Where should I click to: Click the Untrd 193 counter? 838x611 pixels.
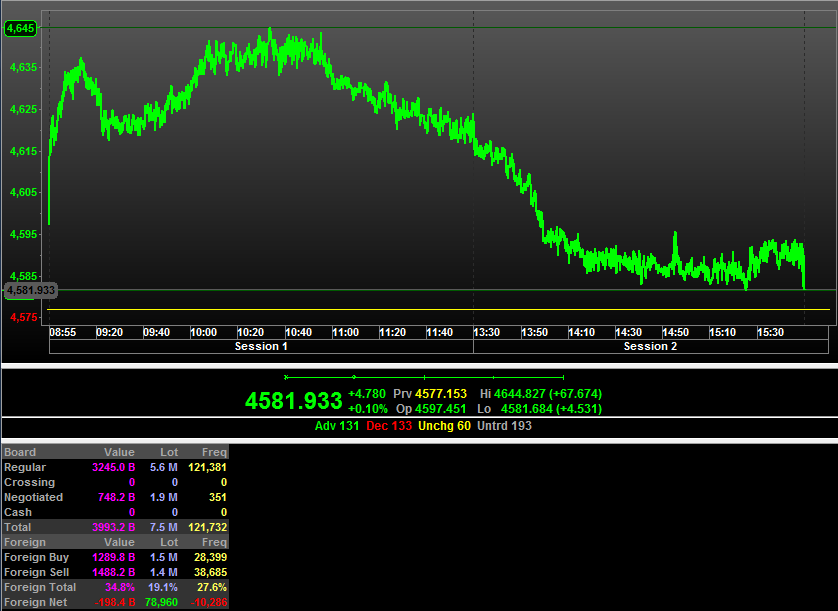(504, 426)
